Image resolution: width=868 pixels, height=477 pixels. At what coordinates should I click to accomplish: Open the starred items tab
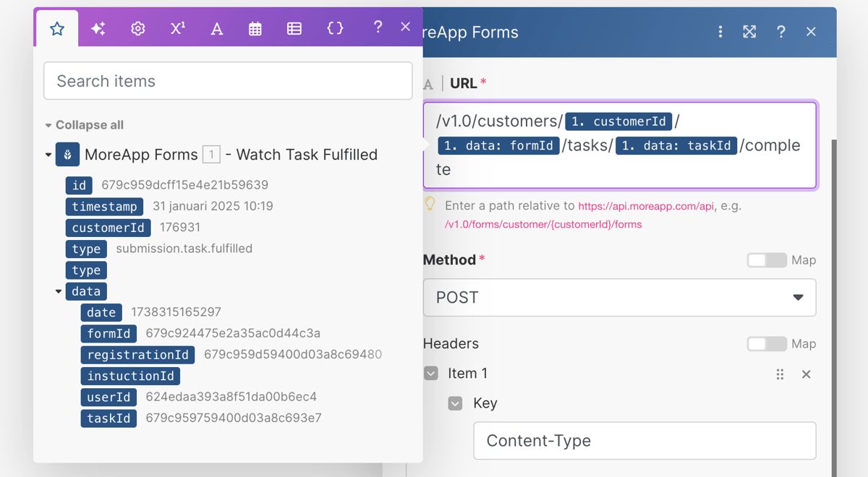pos(57,28)
